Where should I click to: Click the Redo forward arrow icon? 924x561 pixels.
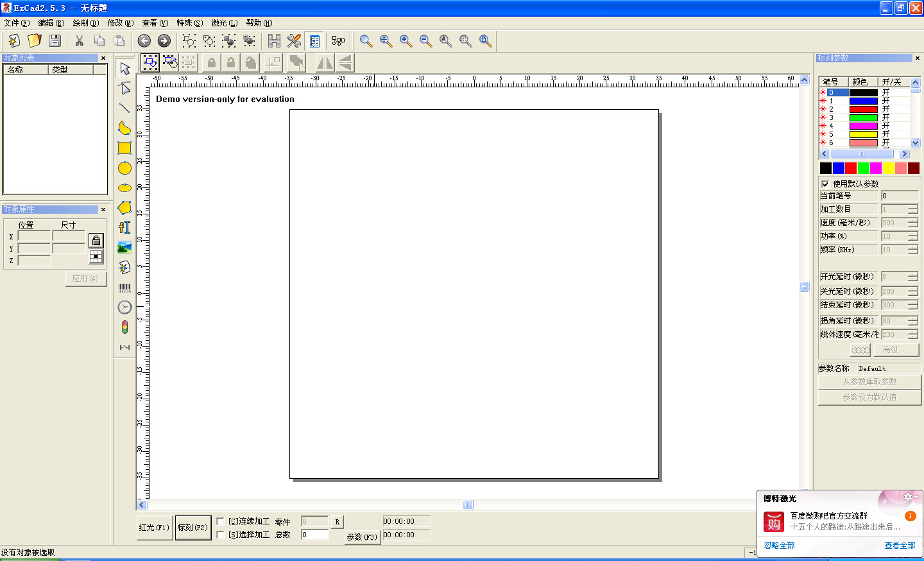[164, 40]
